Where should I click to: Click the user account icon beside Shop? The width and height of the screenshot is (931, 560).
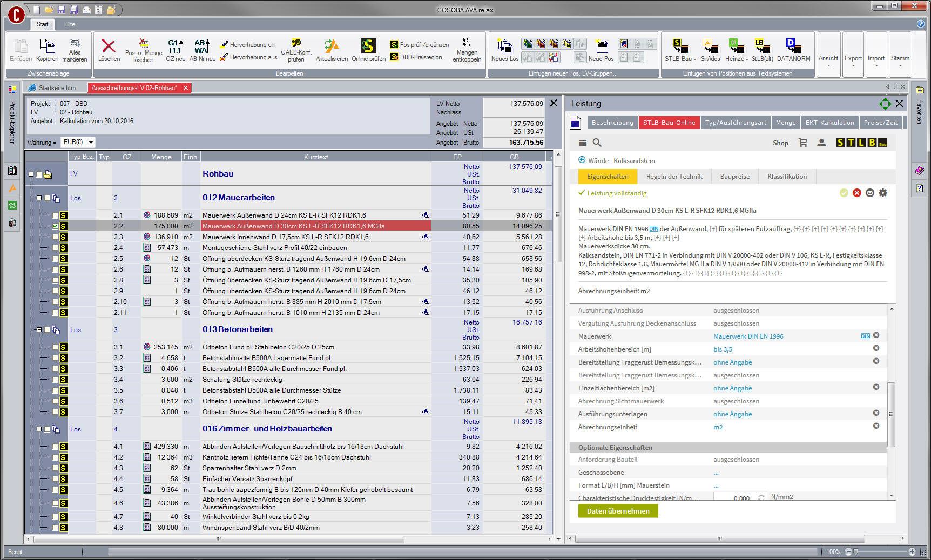point(821,143)
